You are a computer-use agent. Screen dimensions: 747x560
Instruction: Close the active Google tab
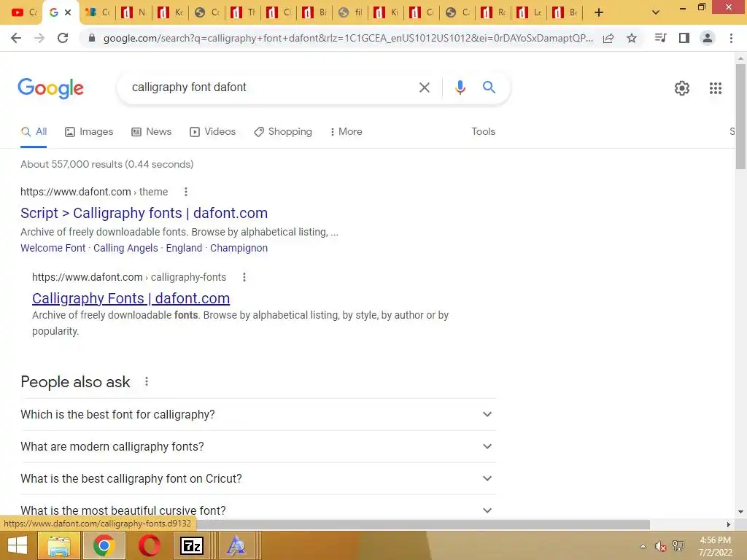click(x=68, y=13)
